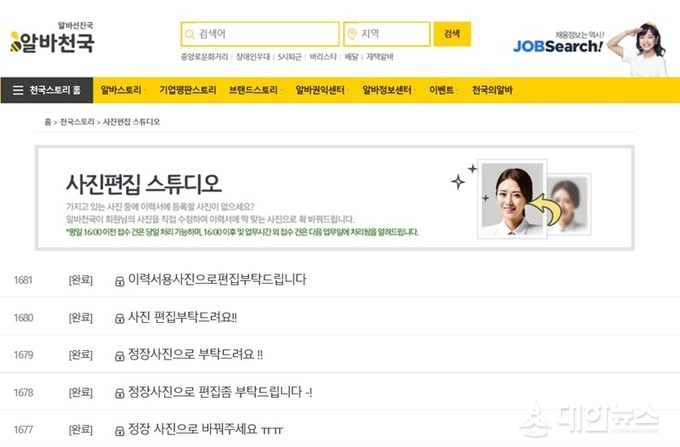Click the 천국스토리 breadcrumb link

pyautogui.click(x=76, y=121)
